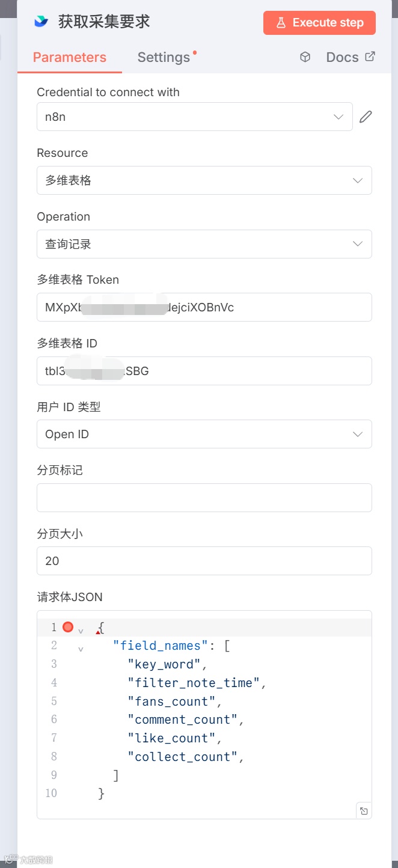Click the expand editor icon in JSON box
Screen dimensions: 398x868
[364, 810]
